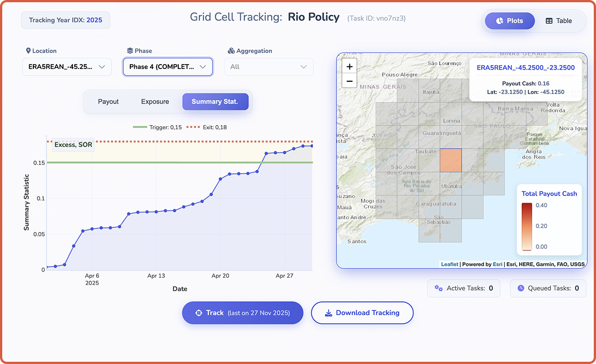Click the Tracking Year IDX: 2025 badge
Image resolution: width=596 pixels, height=364 pixels.
point(65,20)
